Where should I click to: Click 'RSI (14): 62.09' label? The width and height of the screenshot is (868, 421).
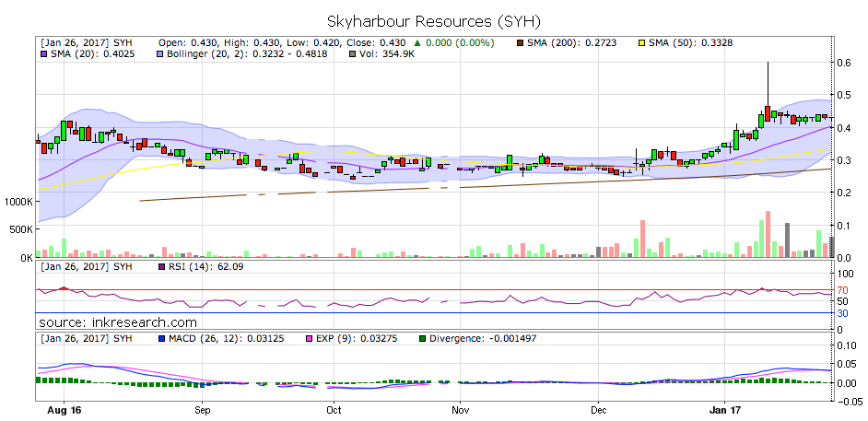(205, 266)
